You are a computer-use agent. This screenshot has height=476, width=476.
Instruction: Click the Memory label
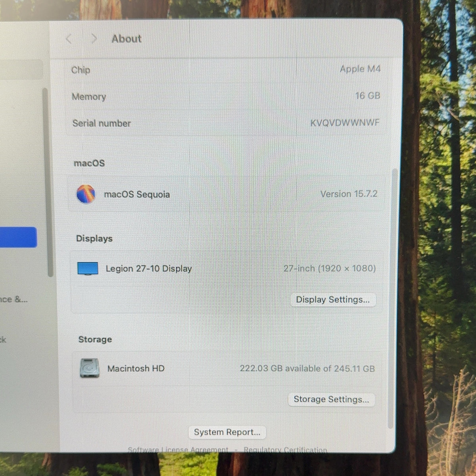tap(89, 97)
